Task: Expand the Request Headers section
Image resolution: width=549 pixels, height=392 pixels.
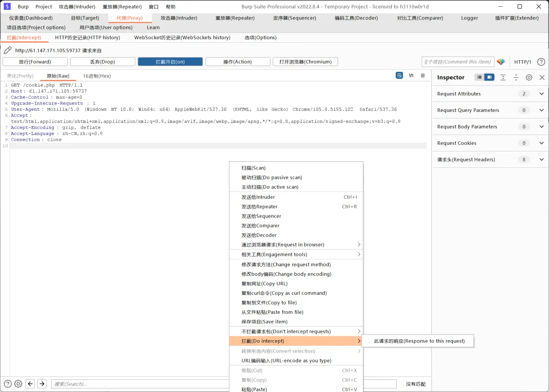Action: click(x=541, y=160)
